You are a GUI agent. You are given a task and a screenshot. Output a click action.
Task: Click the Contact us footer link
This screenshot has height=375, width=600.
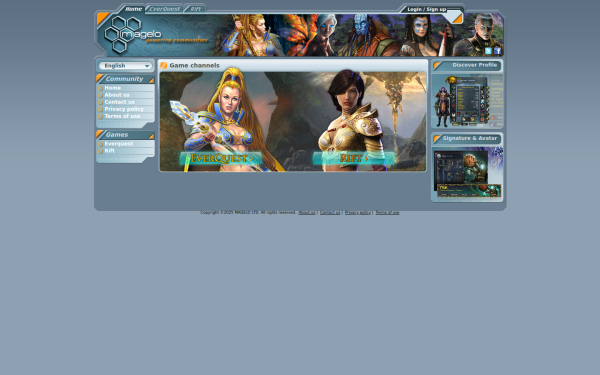point(330,213)
